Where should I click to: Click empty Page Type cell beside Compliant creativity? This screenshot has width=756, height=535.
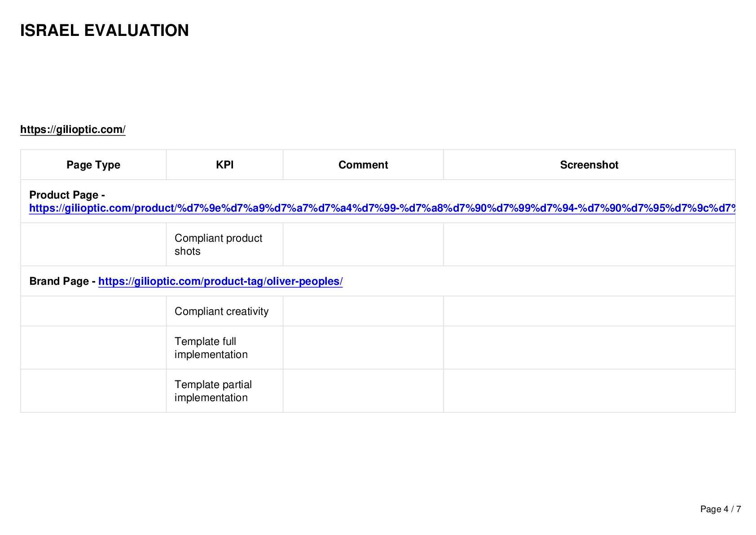tap(93, 311)
